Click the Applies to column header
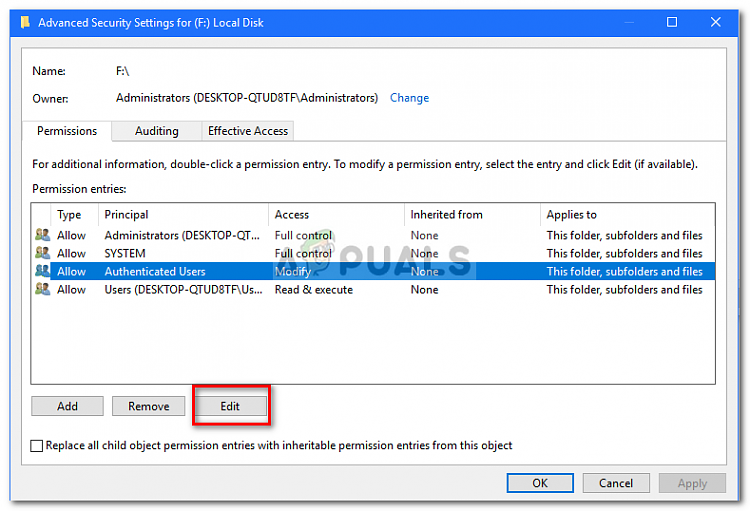Viewport: 750px width, 511px height. tap(628, 215)
